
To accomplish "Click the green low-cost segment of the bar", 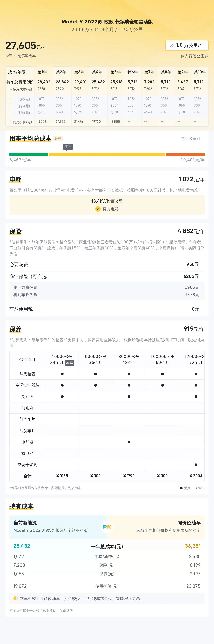I will click(29, 155).
